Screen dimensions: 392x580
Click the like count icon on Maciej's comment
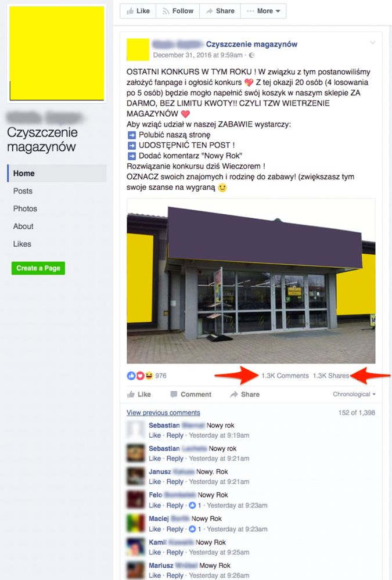[192, 529]
